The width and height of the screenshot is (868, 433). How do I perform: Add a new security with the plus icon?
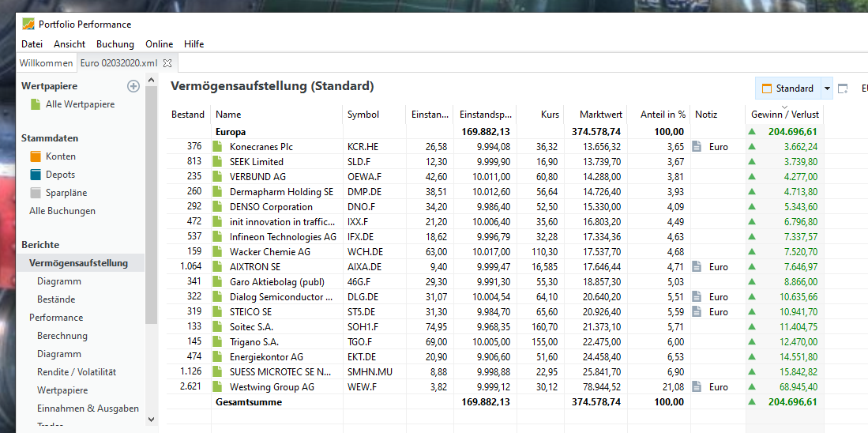click(133, 86)
